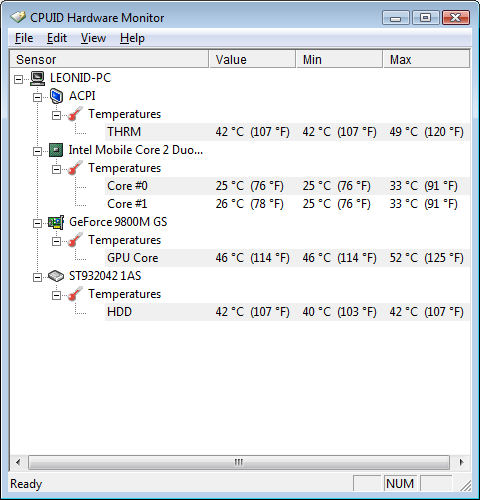Collapse Temperatures under GeForce 9800M GS
This screenshot has width=480, height=500.
pos(56,241)
